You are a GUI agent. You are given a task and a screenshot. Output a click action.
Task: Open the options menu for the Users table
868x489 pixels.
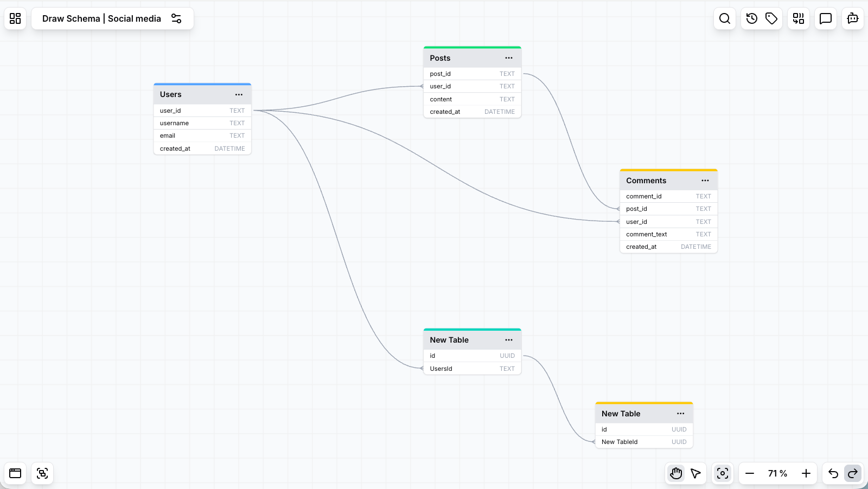[239, 94]
